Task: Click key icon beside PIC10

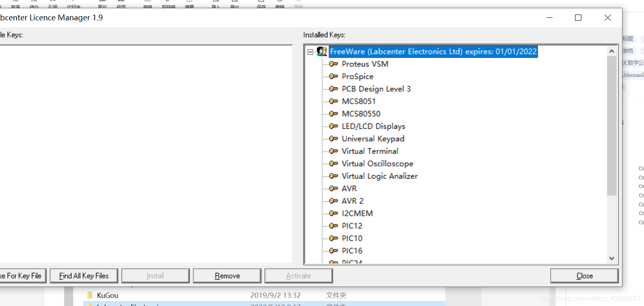Action: pos(334,238)
